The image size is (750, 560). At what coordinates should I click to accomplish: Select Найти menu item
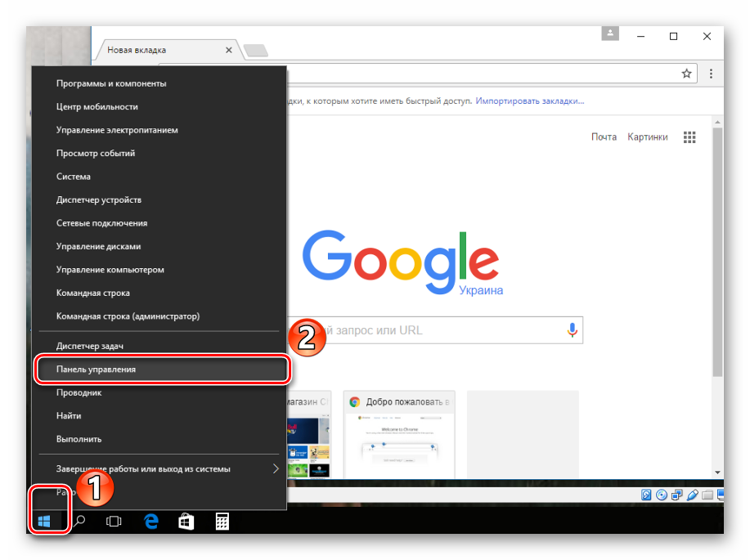tap(159, 415)
